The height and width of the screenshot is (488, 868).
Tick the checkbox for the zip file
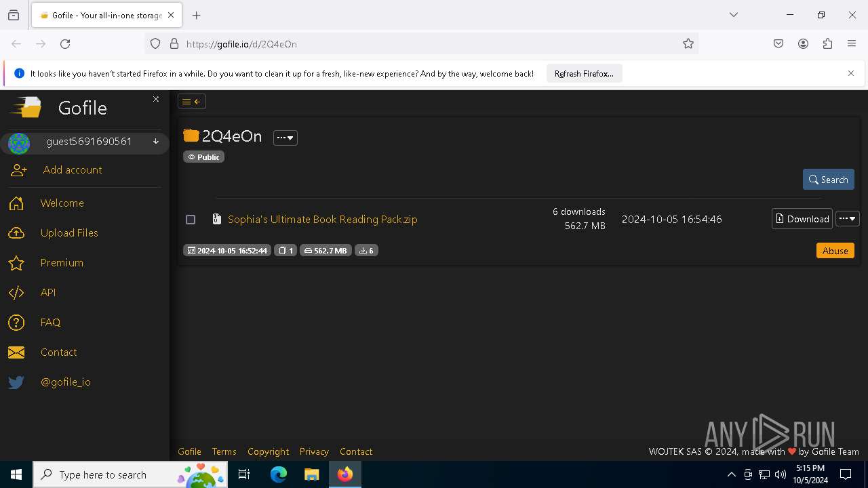191,220
